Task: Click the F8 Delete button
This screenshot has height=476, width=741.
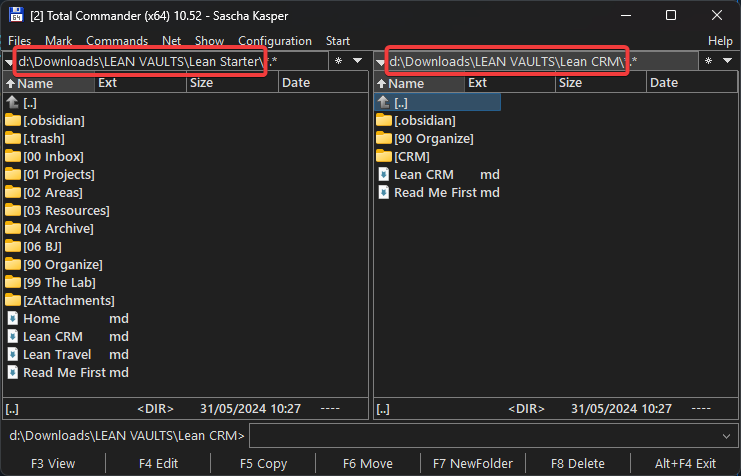Action: (577, 464)
